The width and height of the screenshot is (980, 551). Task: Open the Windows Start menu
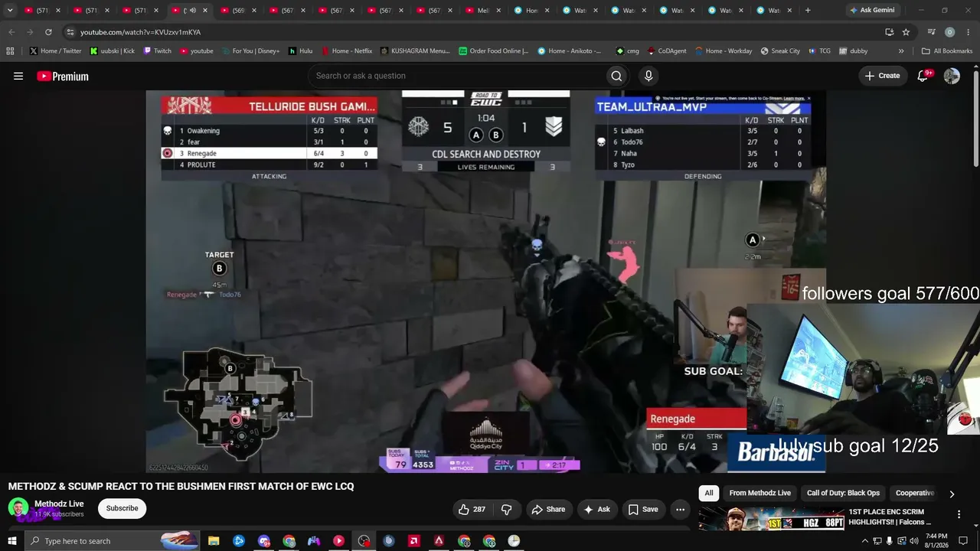(11, 541)
